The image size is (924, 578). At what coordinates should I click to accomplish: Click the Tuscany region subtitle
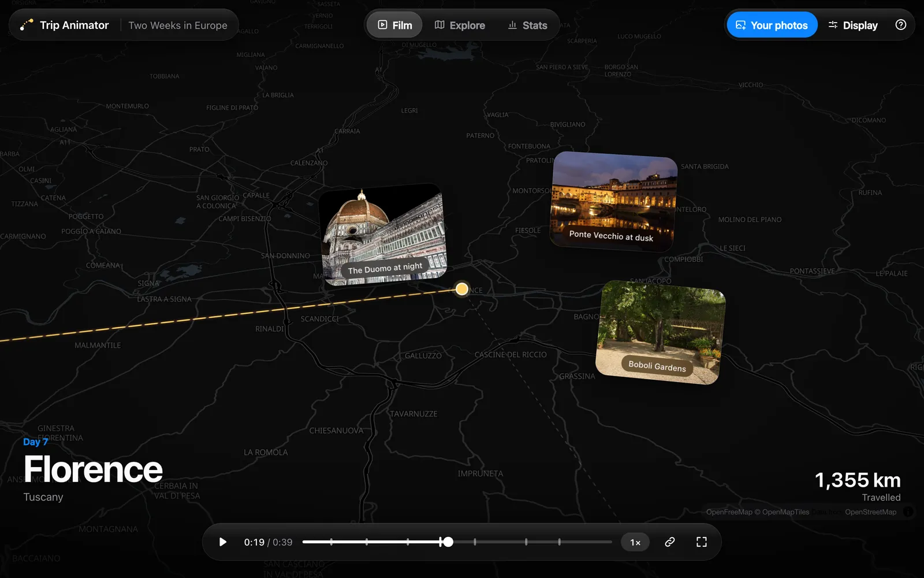(43, 497)
